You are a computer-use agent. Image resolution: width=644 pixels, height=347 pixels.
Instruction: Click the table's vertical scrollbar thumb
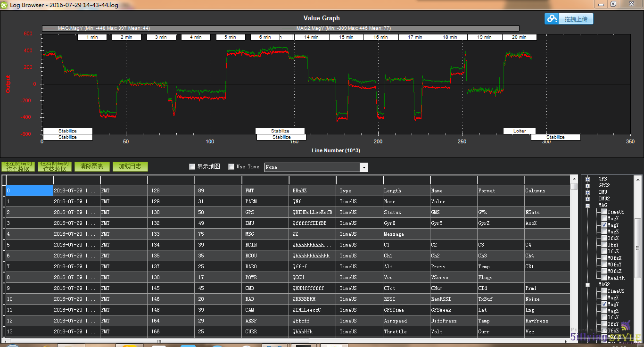(x=574, y=186)
